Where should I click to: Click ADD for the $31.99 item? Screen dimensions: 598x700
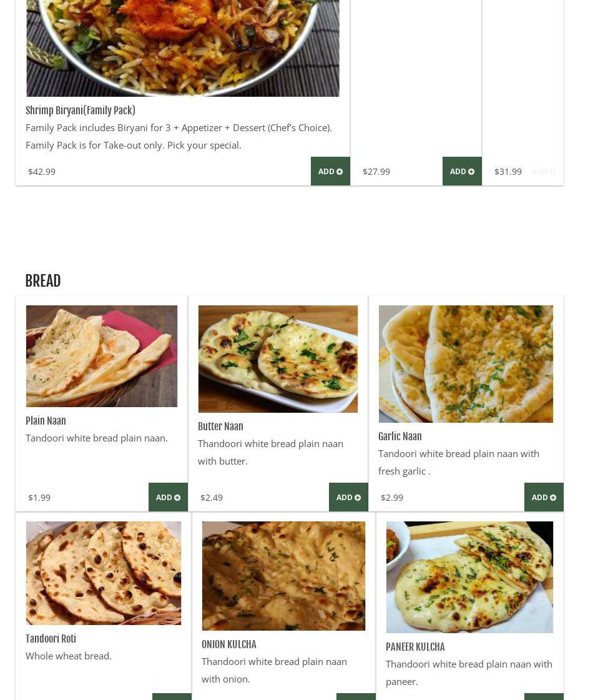pos(543,171)
